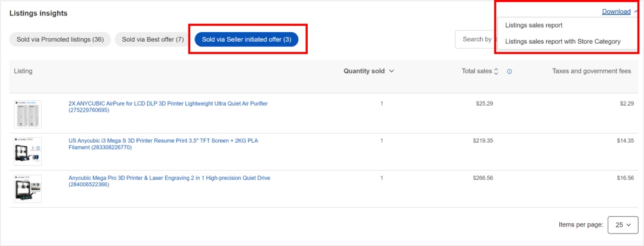Open the Items per page dropdown
This screenshot has height=246, width=644.
pos(623,225)
